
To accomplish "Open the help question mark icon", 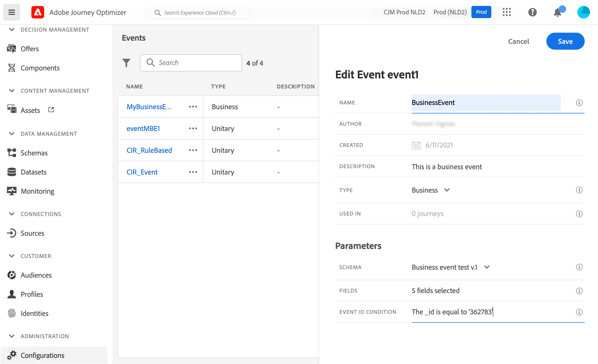I will [x=532, y=12].
